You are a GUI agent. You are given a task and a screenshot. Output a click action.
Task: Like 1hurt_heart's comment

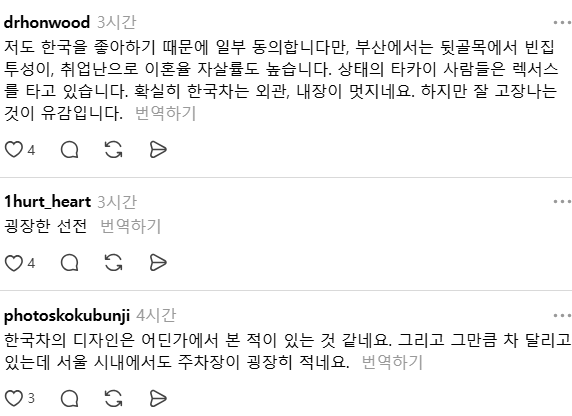click(13, 262)
